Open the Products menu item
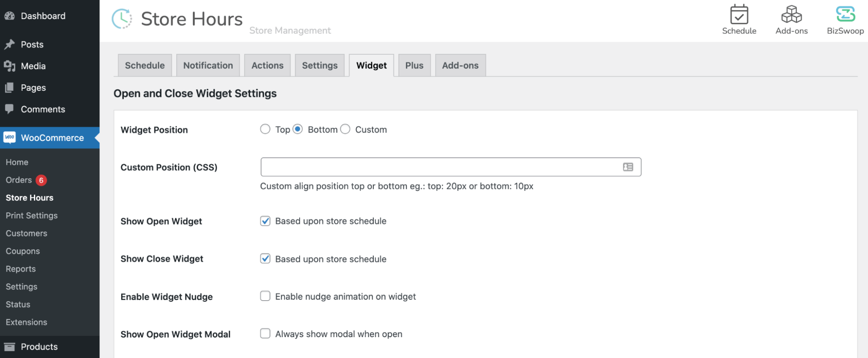The image size is (868, 358). coord(39,347)
